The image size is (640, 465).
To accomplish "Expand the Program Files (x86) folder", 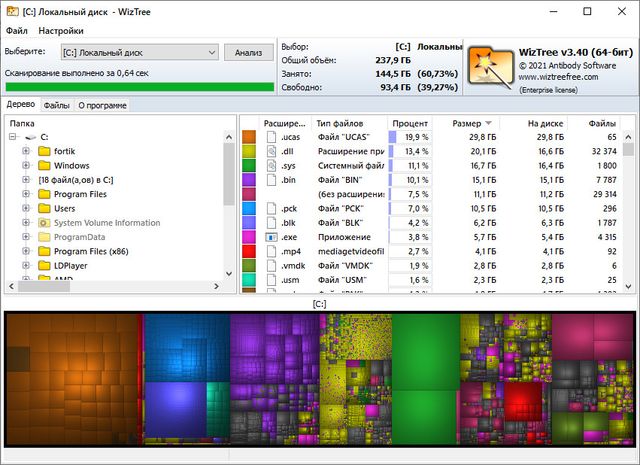I will coord(25,252).
